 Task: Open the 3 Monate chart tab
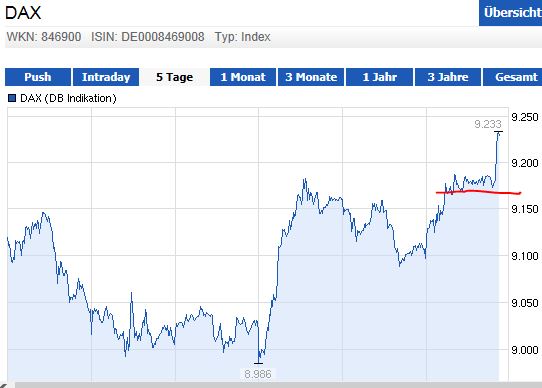pyautogui.click(x=311, y=77)
